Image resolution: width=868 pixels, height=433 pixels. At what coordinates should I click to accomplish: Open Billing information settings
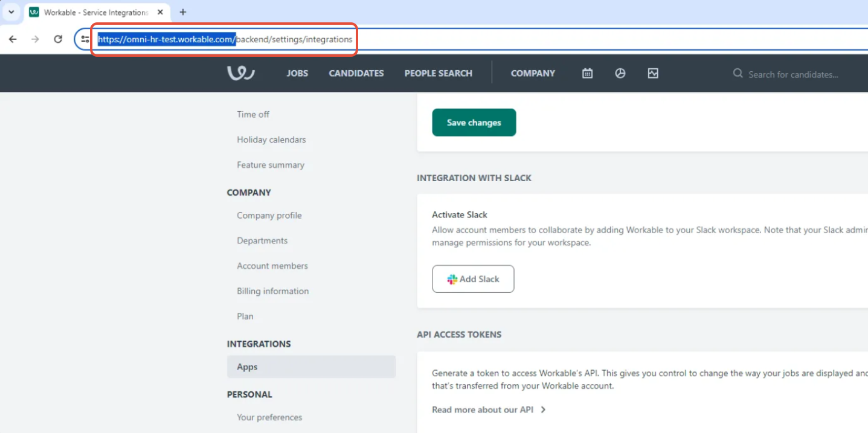coord(273,291)
